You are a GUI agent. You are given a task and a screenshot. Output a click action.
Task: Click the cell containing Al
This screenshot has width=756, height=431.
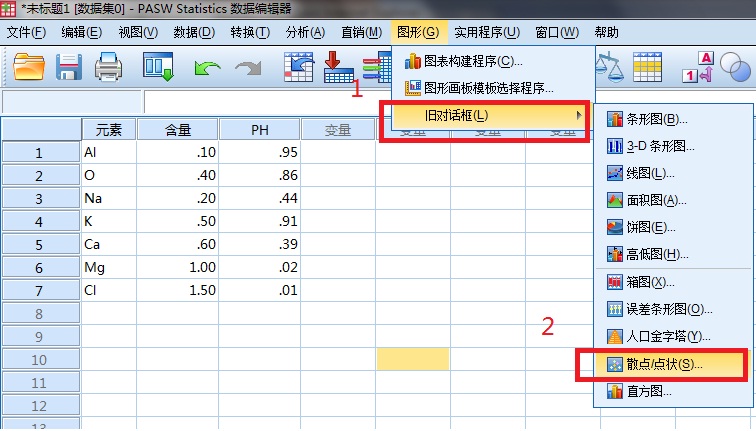tap(109, 152)
